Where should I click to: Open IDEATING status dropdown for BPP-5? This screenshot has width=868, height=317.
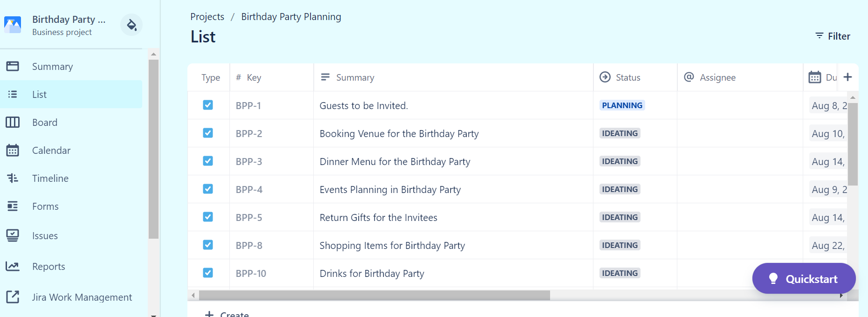(x=620, y=217)
